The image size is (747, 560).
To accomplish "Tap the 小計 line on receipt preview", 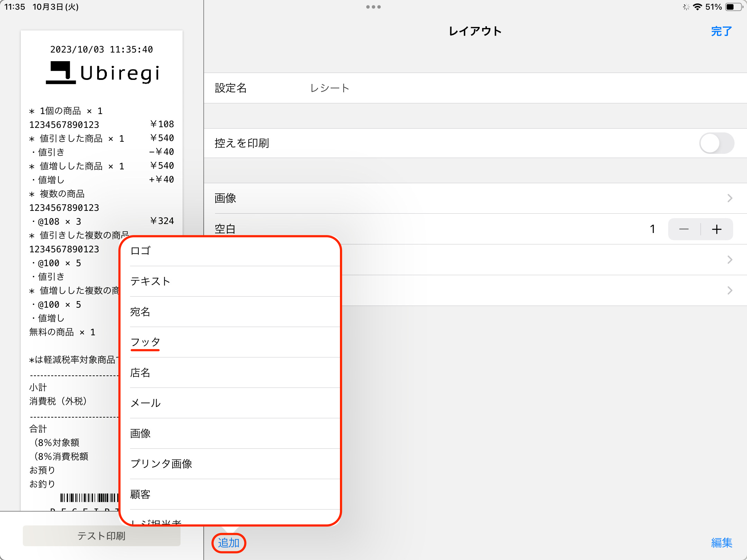I will (38, 387).
